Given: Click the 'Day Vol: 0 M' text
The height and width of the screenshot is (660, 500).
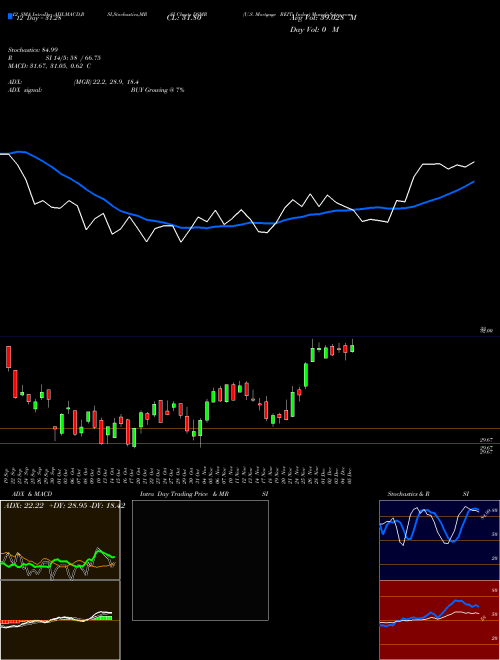Looking at the screenshot, I should (314, 30).
